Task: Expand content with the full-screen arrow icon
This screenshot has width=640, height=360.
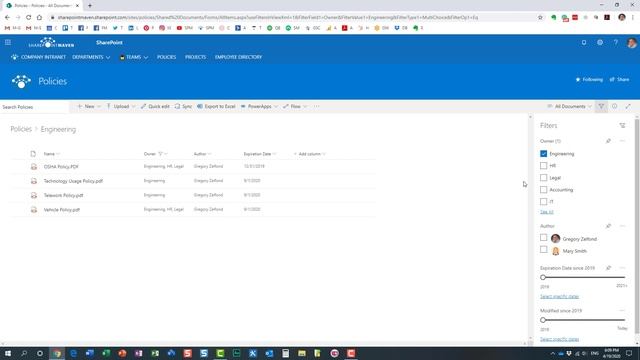Action: [628, 107]
